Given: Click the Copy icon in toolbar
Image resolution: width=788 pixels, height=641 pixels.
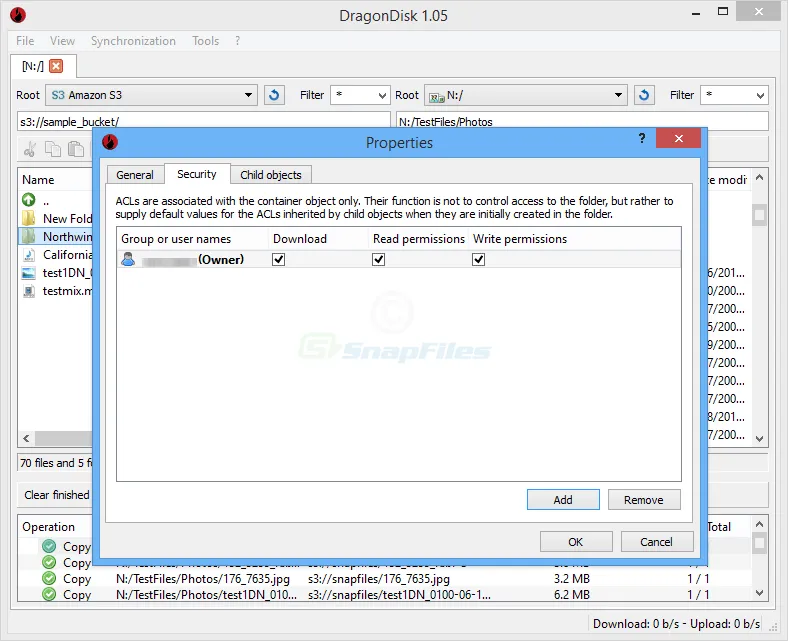Looking at the screenshot, I should coord(53,149).
